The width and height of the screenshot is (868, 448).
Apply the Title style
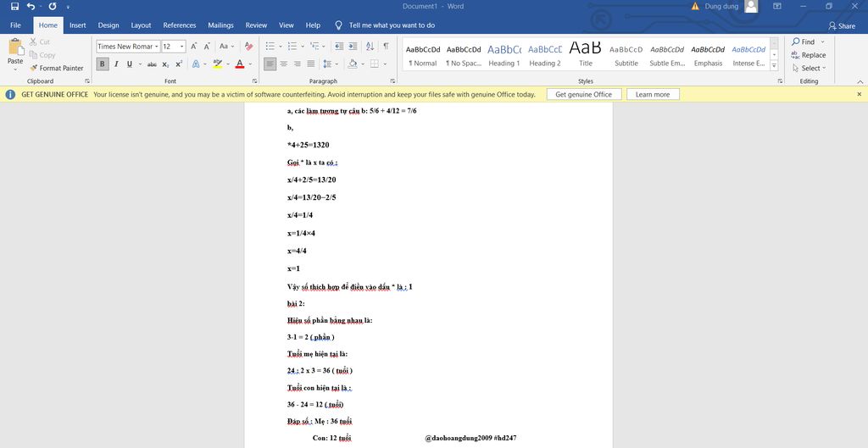click(x=585, y=55)
